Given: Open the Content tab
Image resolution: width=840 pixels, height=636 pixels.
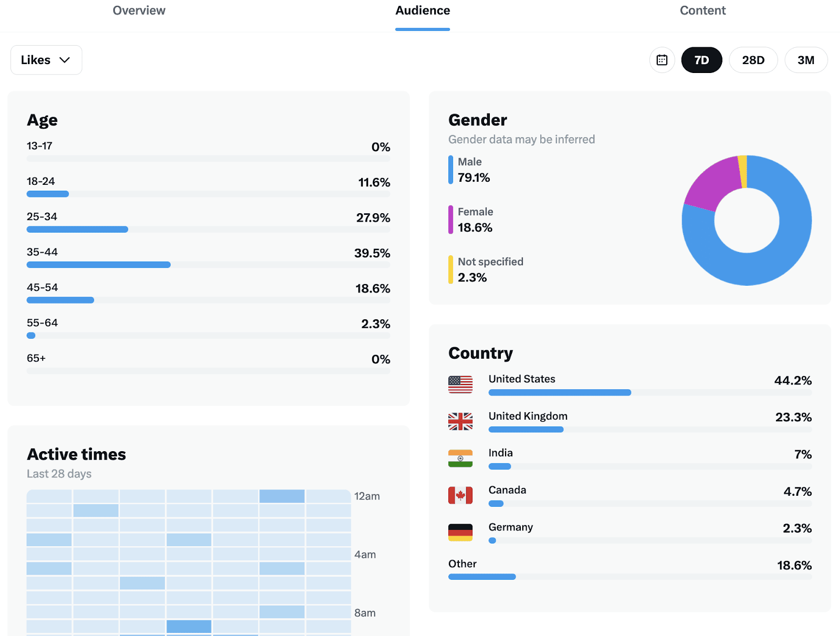Looking at the screenshot, I should coord(702,11).
